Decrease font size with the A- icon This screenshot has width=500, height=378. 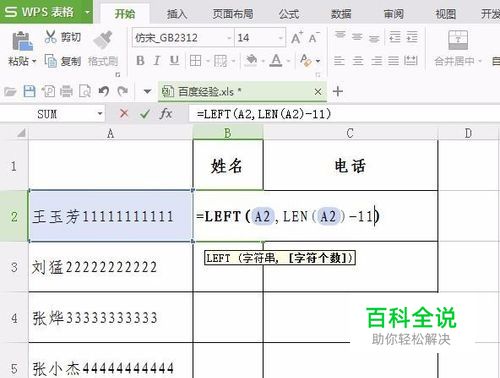pos(313,38)
